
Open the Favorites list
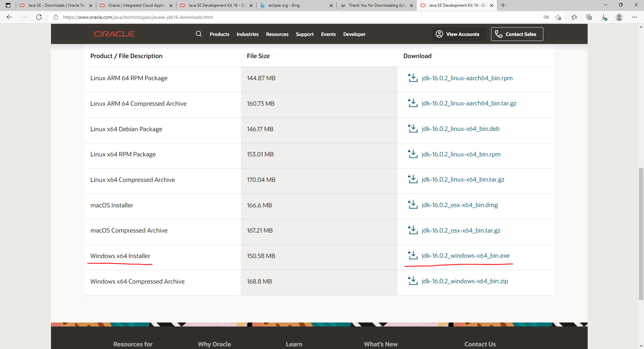(x=574, y=17)
